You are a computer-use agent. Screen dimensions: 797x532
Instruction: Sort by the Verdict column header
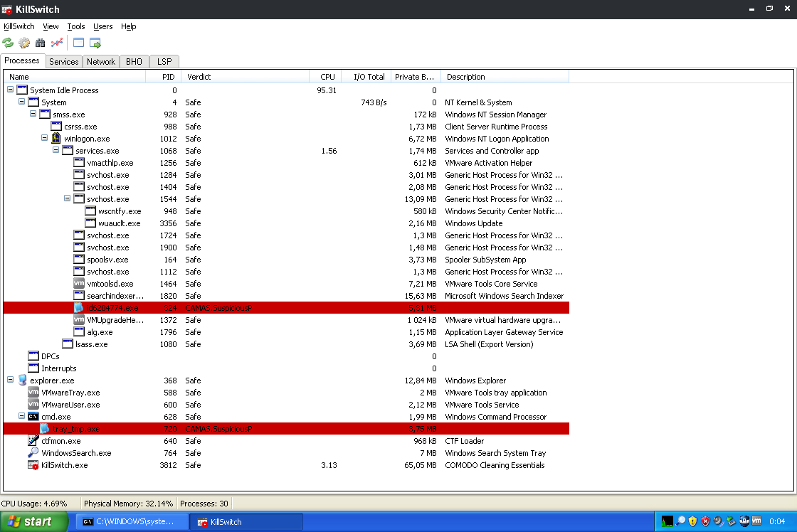pyautogui.click(x=245, y=77)
